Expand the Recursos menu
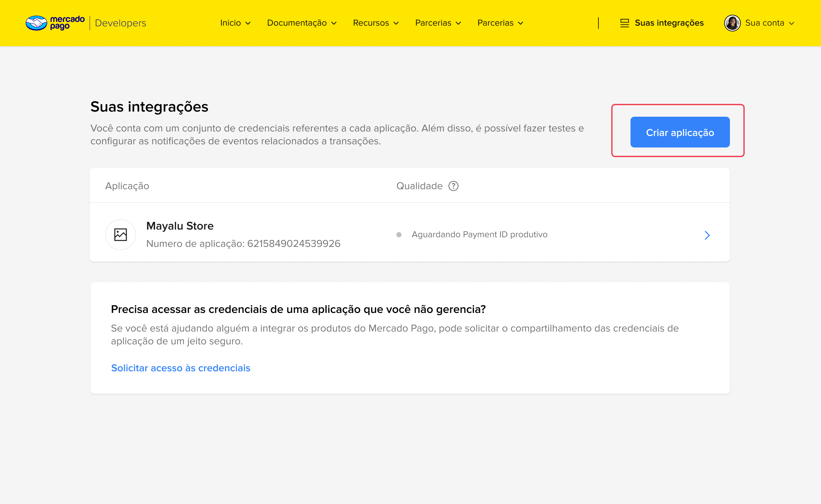 pyautogui.click(x=376, y=23)
